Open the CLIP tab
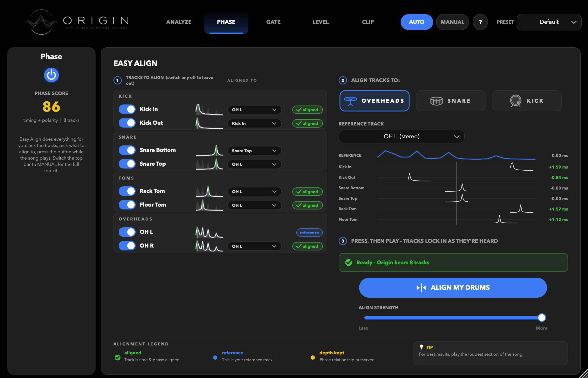The image size is (588, 378). click(368, 22)
